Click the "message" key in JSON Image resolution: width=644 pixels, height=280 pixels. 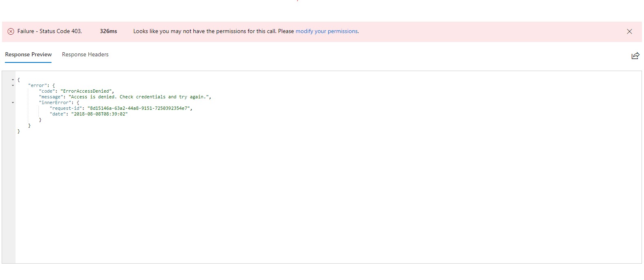pos(51,97)
